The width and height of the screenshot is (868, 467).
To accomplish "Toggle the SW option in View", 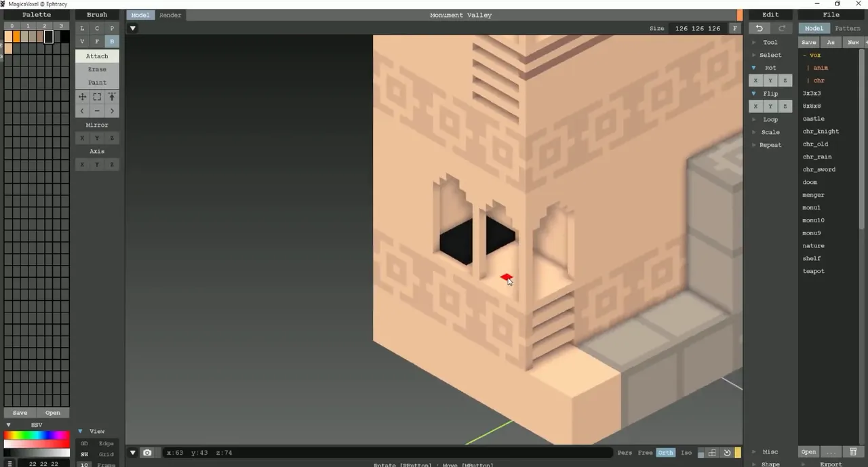I will coord(85,454).
